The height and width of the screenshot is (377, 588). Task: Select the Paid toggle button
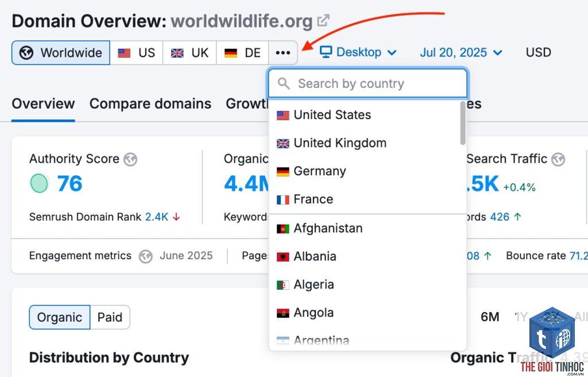[x=110, y=317]
